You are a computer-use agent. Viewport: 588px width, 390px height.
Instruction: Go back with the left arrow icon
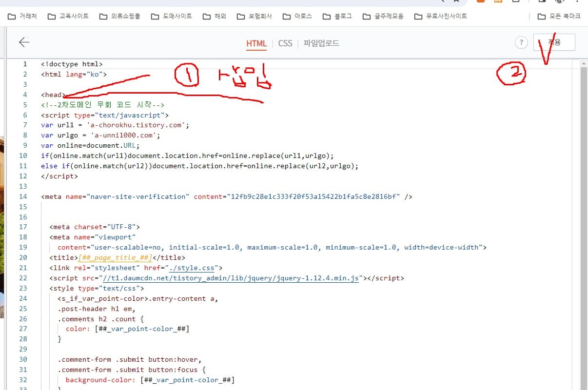coord(24,42)
